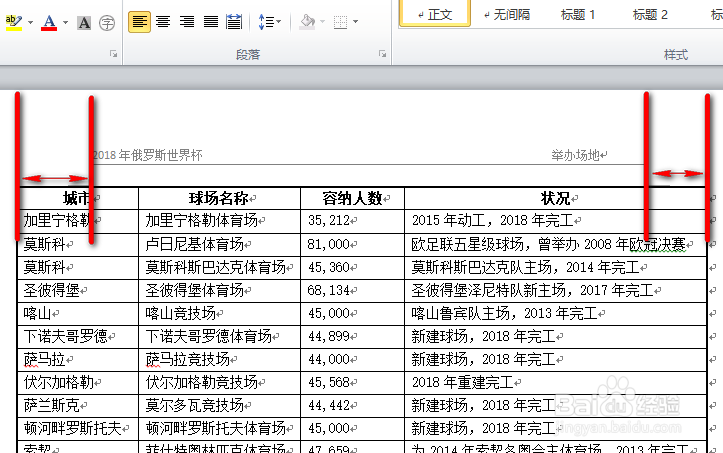Open the borders dropdown arrow
Viewport: 723px width, 453px height.
(356, 22)
